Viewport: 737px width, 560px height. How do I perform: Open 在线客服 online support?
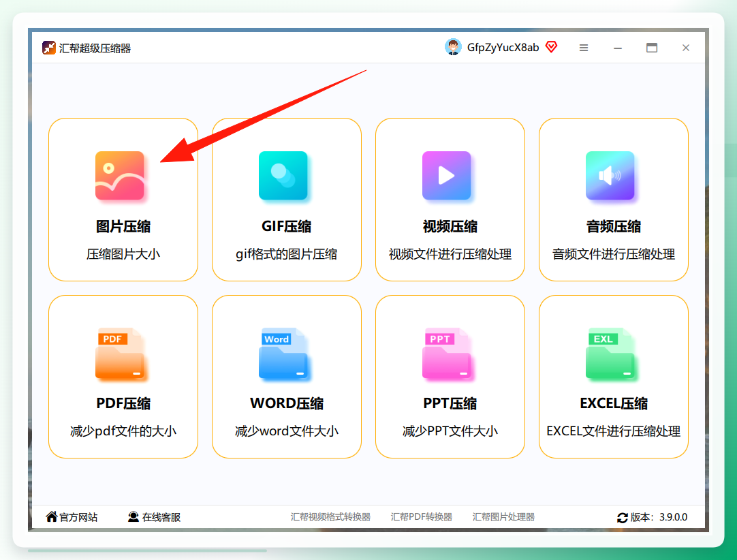[x=161, y=517]
